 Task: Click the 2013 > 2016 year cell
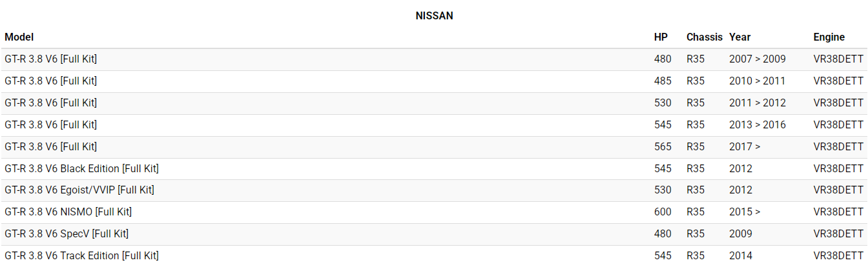pos(757,124)
